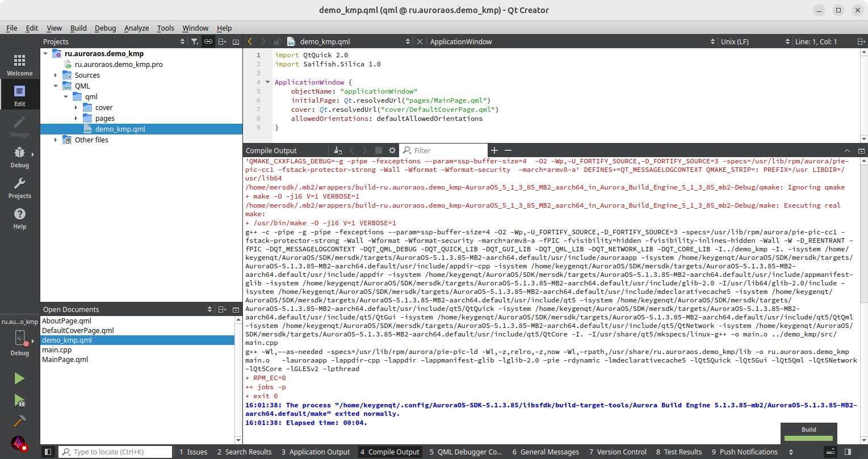Open the Projects filter tree options
Viewport: 868px width, 459px height.
[195, 41]
